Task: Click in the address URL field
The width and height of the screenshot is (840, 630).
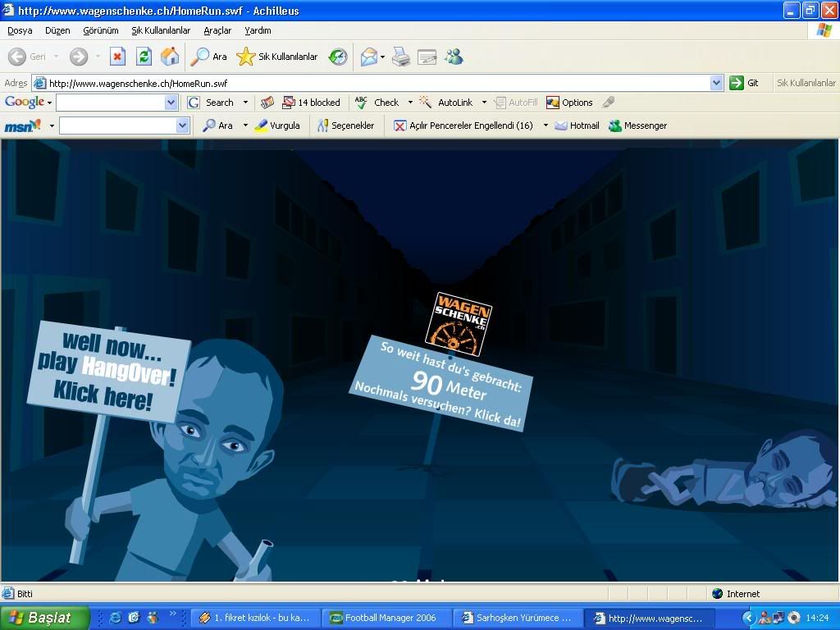Action: pyautogui.click(x=377, y=83)
